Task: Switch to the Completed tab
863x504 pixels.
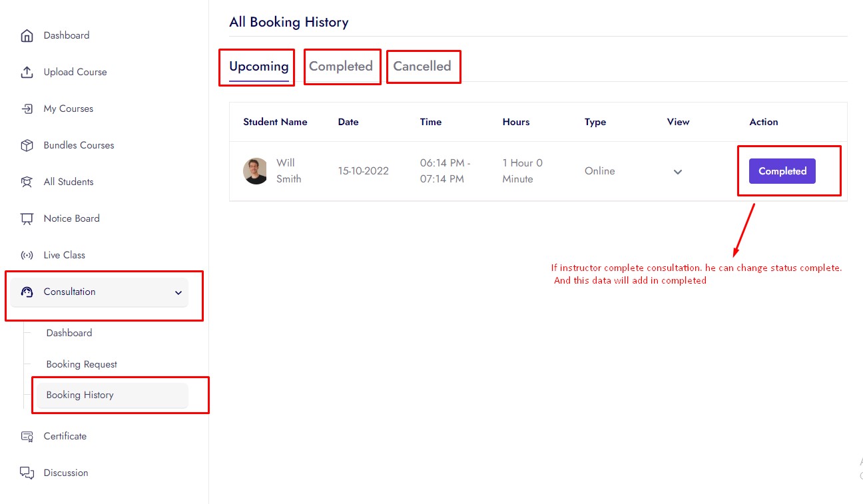Action: point(340,67)
